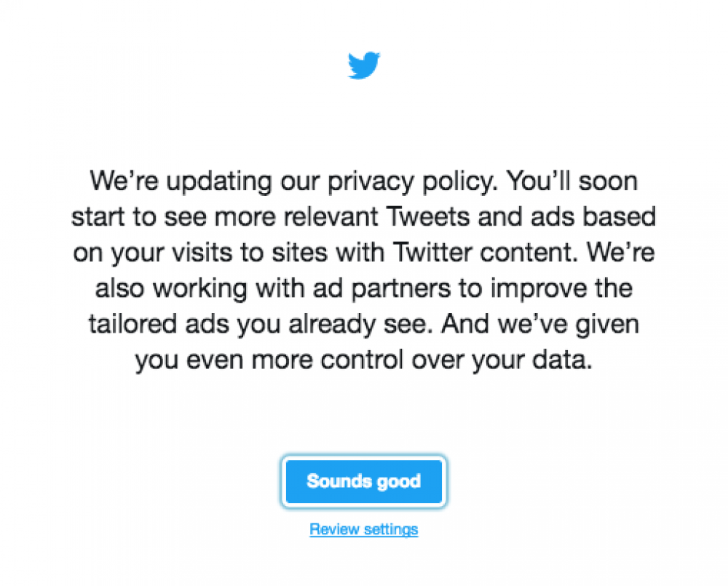
Task: Accept with the Sounds good button
Action: pos(364,481)
